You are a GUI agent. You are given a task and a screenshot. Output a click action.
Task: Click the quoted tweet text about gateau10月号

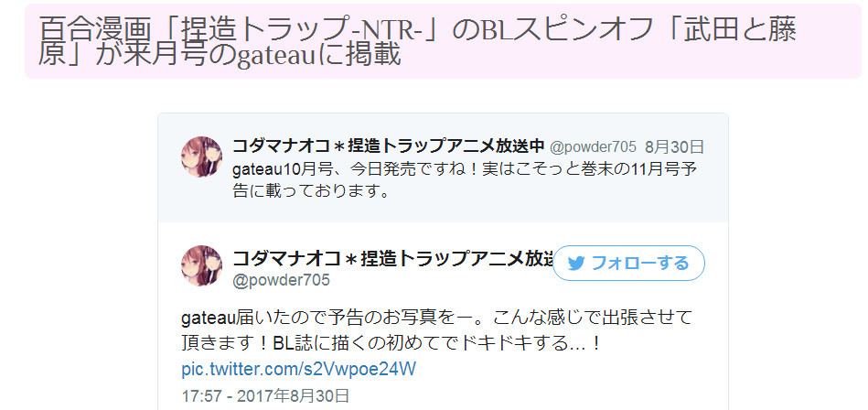pos(465,180)
